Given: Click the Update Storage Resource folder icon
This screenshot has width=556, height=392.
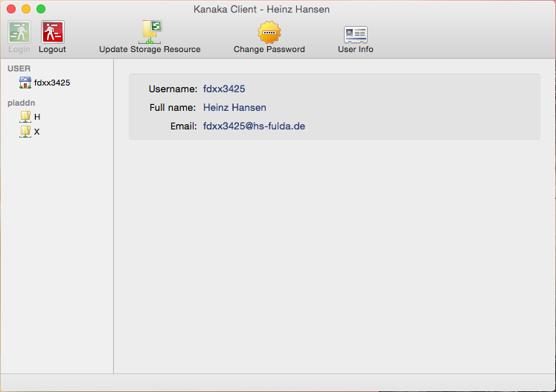Looking at the screenshot, I should point(150,32).
